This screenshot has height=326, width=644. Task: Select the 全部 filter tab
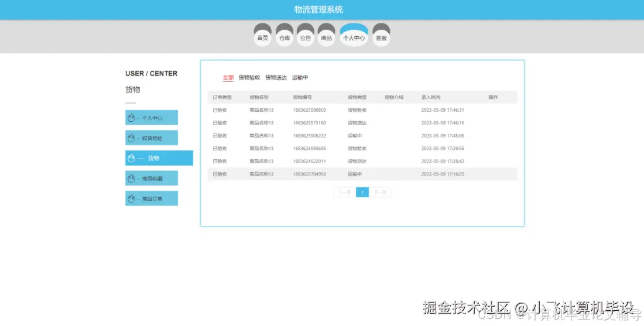pos(228,77)
